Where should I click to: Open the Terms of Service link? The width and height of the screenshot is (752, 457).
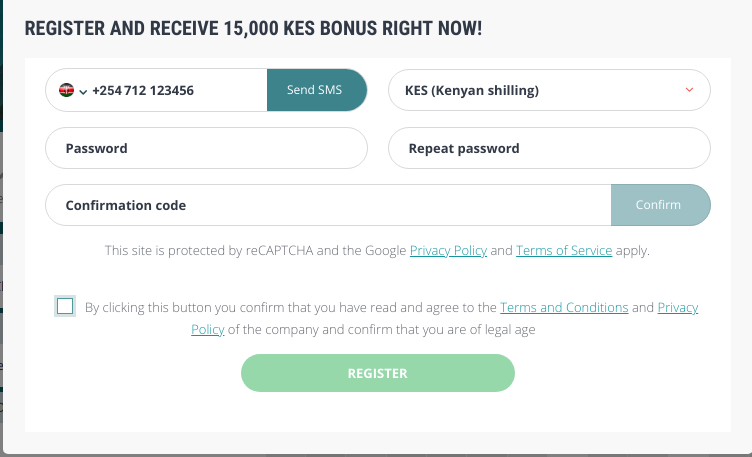[x=564, y=251]
